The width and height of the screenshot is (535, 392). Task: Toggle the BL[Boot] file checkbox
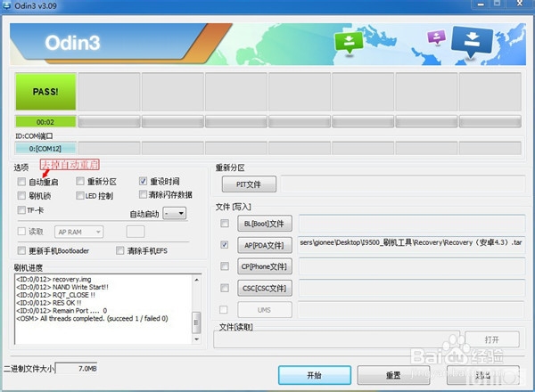click(x=225, y=224)
